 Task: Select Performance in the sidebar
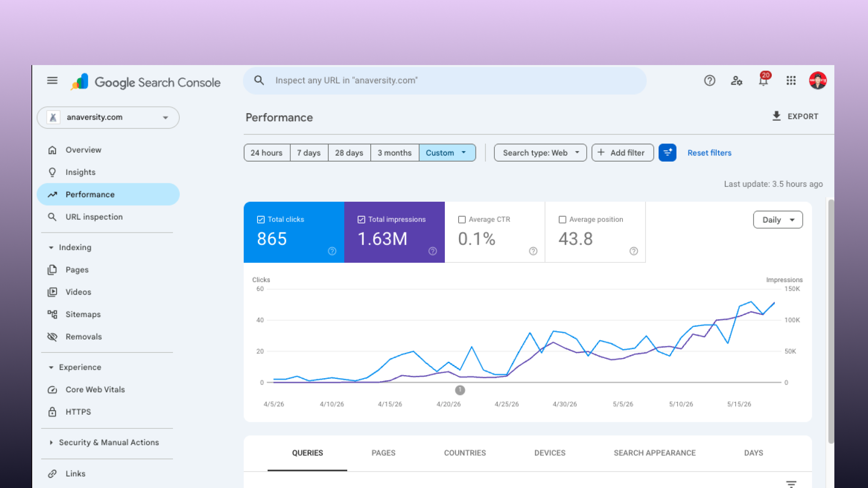point(108,194)
